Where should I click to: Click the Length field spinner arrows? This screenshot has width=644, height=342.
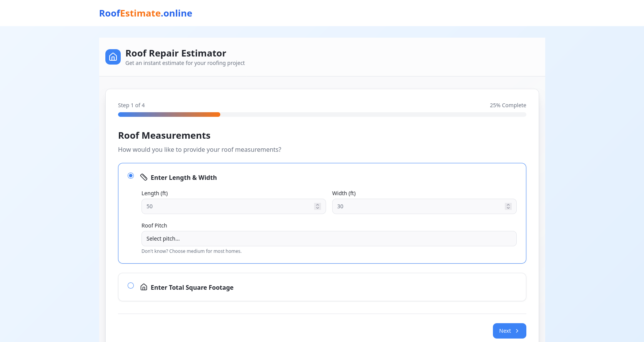pyautogui.click(x=318, y=206)
